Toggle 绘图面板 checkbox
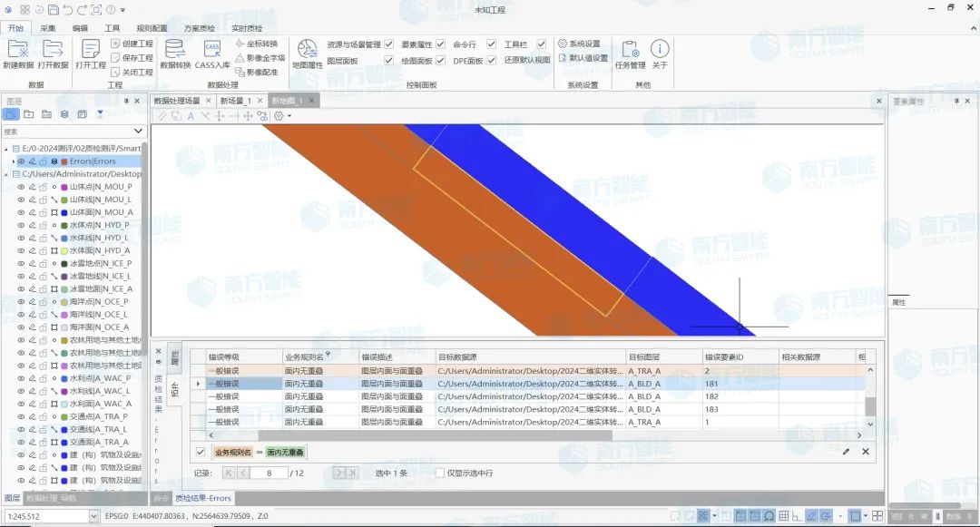The width and height of the screenshot is (980, 527). pyautogui.click(x=441, y=61)
